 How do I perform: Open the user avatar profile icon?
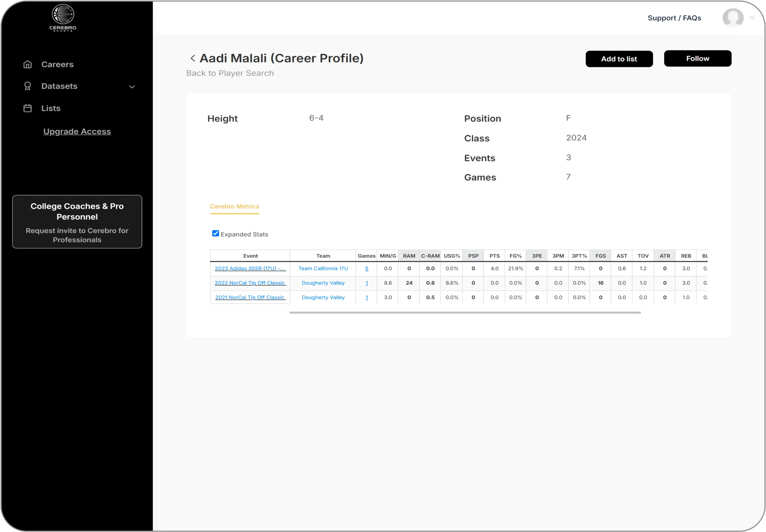point(733,18)
